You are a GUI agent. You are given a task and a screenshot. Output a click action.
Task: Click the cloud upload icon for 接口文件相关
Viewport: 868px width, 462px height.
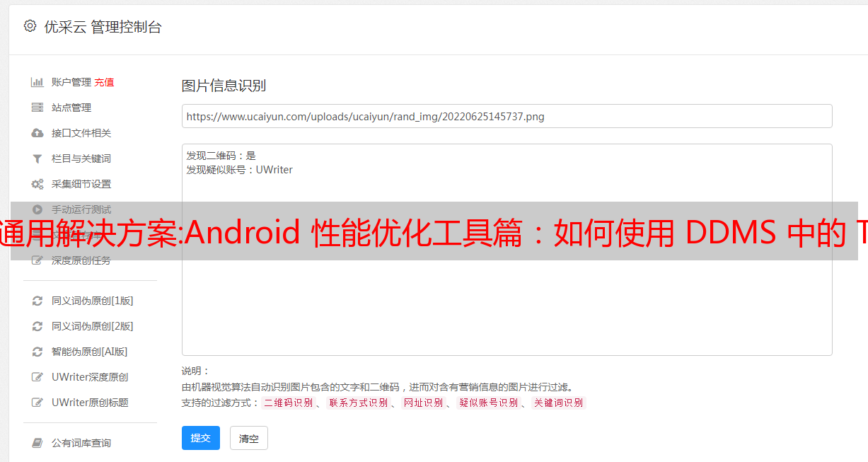[37, 133]
